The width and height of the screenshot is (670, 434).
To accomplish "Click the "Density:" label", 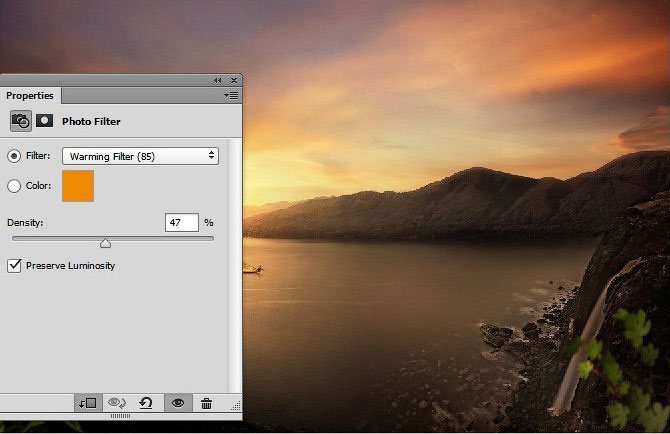I will 25,223.
